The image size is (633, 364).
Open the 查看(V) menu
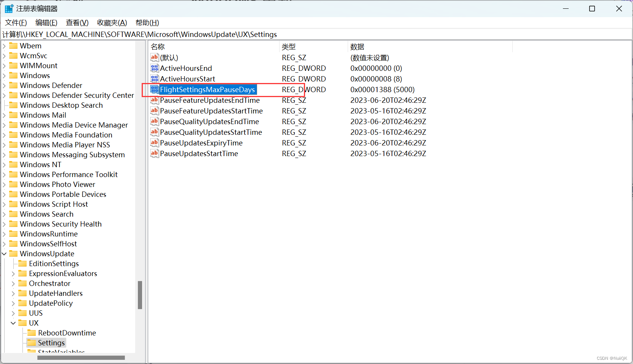pos(77,23)
